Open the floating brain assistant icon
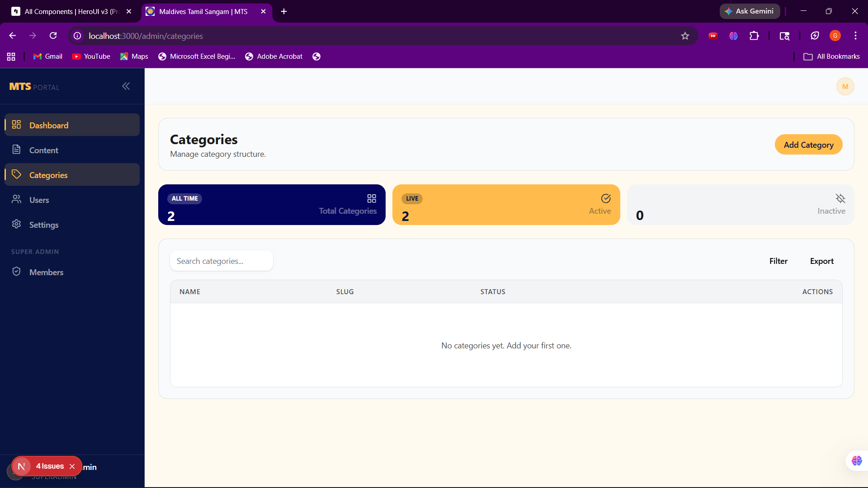The image size is (868, 488). pyautogui.click(x=856, y=461)
